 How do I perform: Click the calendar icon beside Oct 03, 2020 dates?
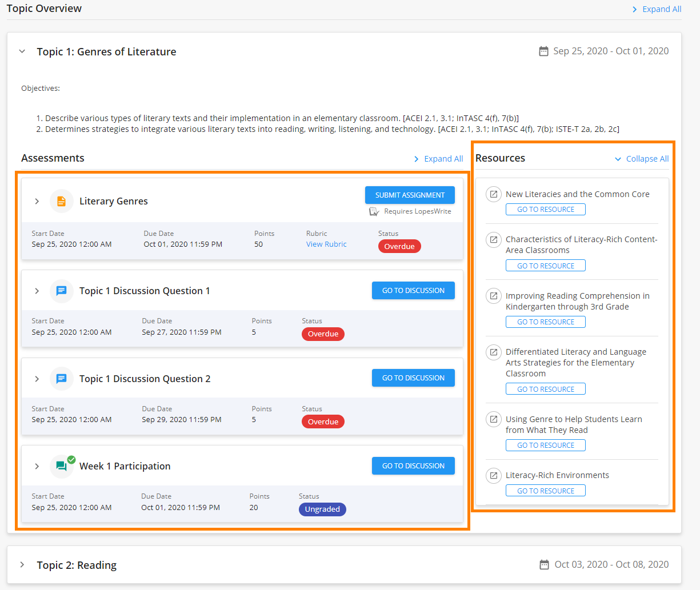tap(545, 565)
